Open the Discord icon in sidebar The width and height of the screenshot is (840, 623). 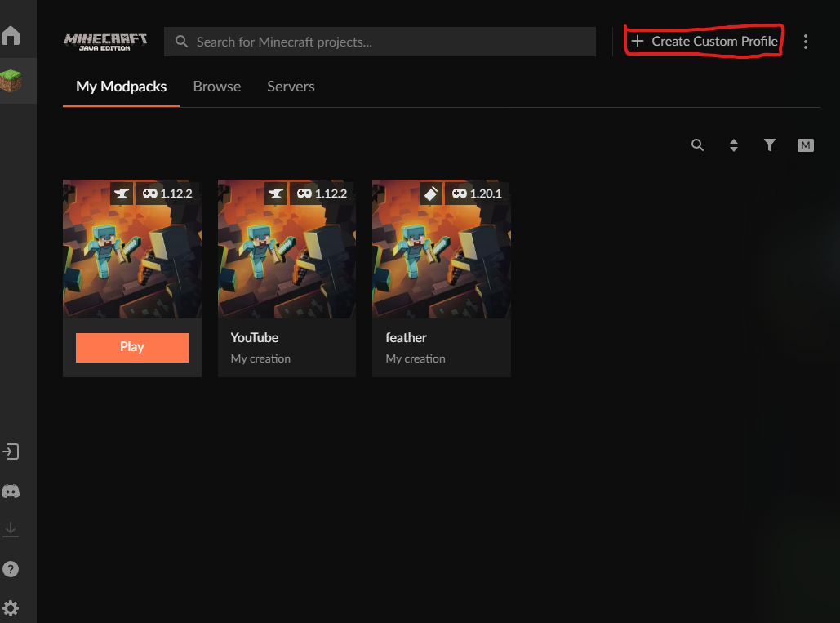(11, 492)
